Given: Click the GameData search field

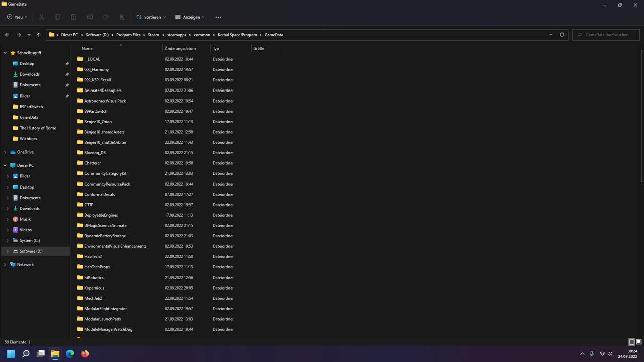Looking at the screenshot, I should [x=606, y=35].
